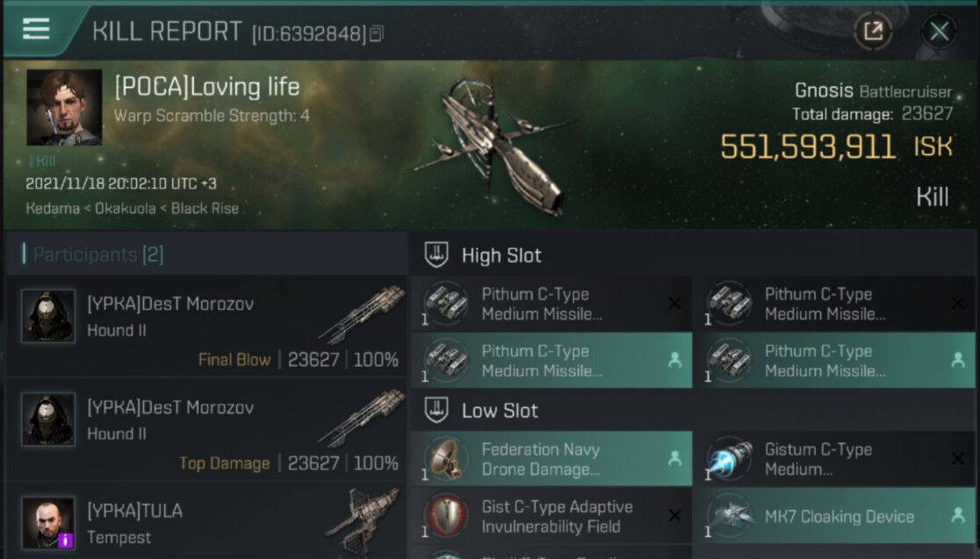
Task: Open DesT Morozov Final Blow entry
Action: tap(206, 326)
